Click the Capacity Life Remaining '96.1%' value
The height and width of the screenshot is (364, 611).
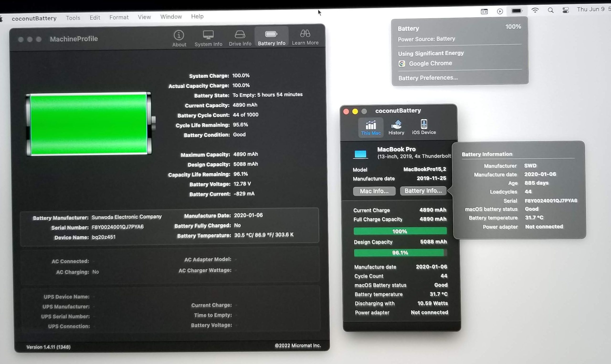click(241, 174)
